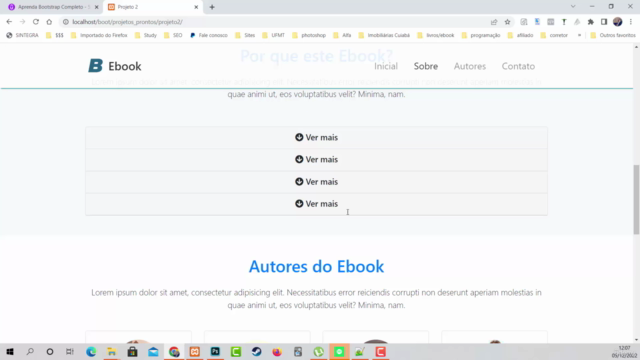Viewport: 640px width, 360px height.
Task: Expand the first Ver mais accordion row
Action: click(316, 138)
